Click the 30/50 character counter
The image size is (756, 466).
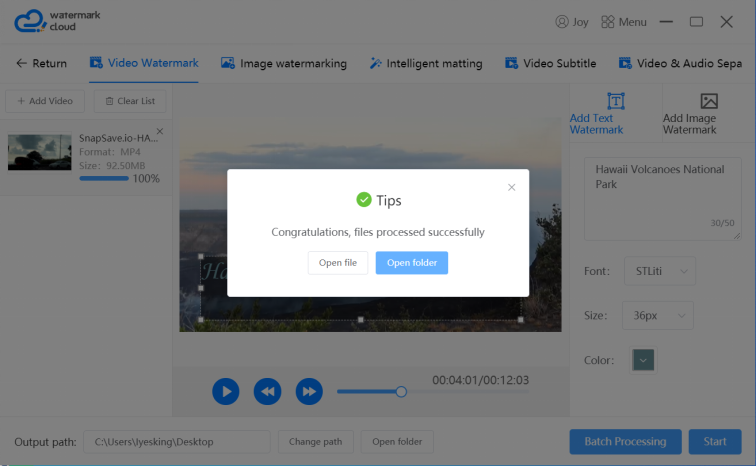(x=722, y=223)
